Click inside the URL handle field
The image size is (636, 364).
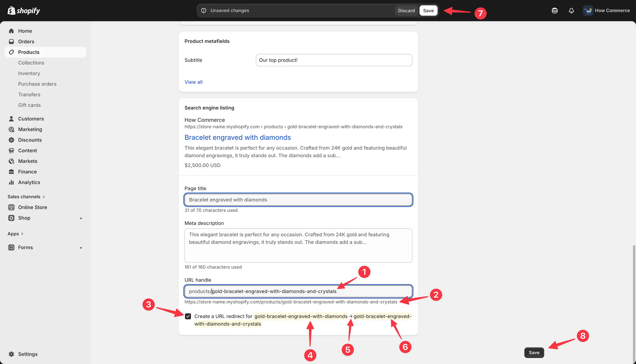point(298,291)
